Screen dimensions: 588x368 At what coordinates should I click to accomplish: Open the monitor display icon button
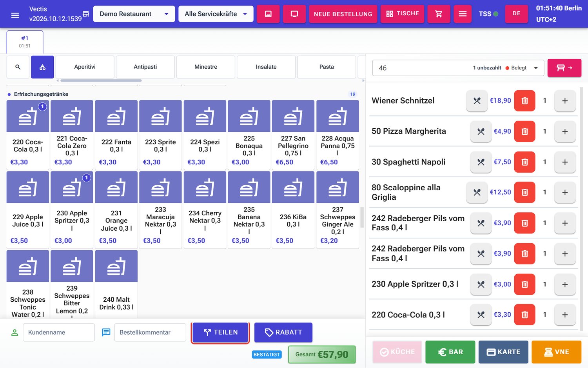[x=294, y=14]
